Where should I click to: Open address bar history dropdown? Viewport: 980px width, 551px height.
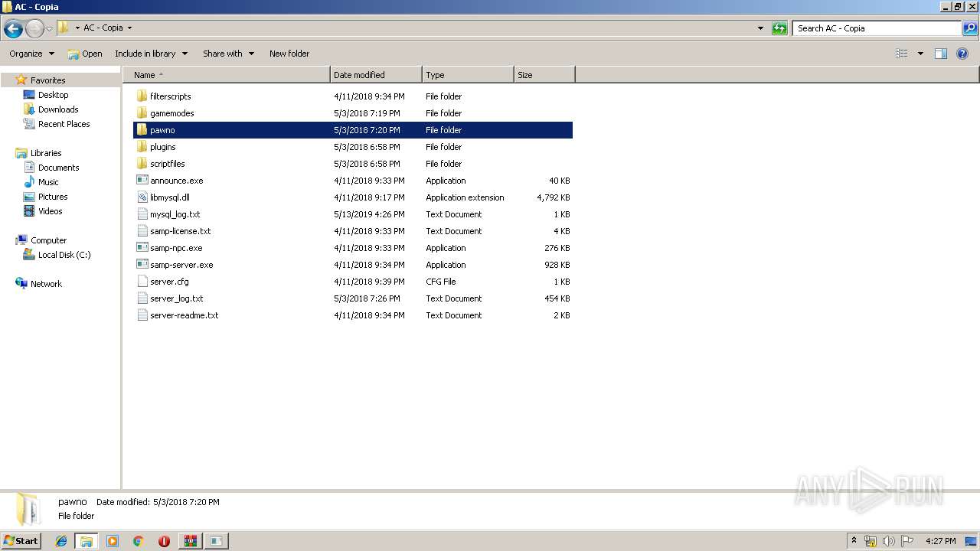pos(760,28)
